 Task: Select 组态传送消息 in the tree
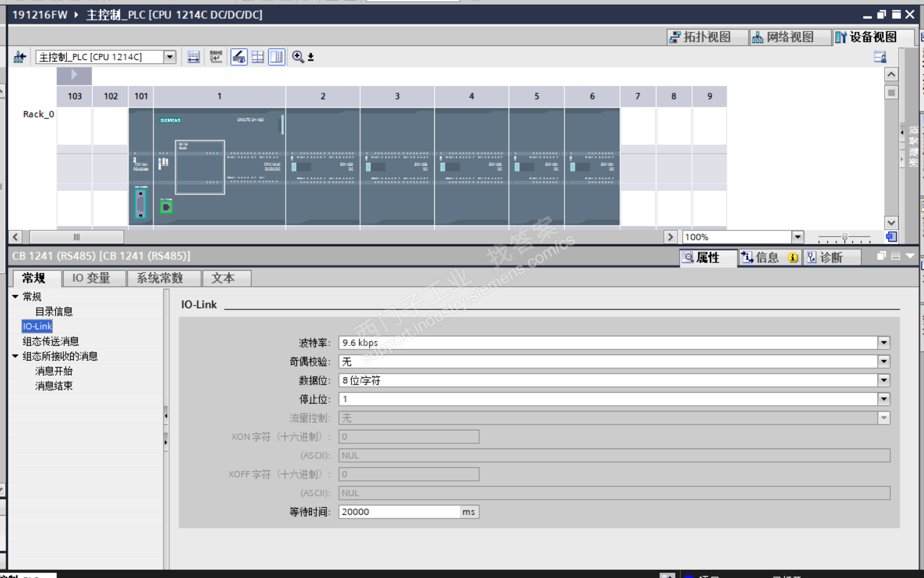[x=51, y=341]
